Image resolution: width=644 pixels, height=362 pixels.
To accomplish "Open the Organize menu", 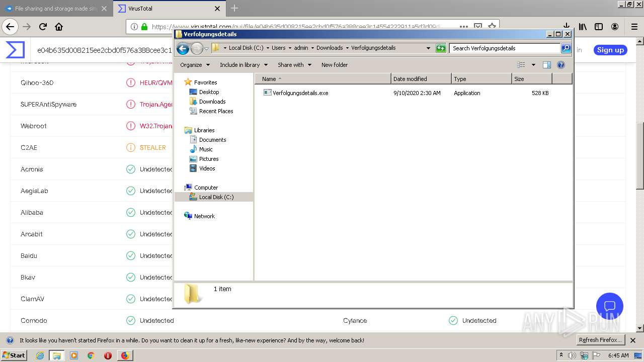I will tap(194, 65).
